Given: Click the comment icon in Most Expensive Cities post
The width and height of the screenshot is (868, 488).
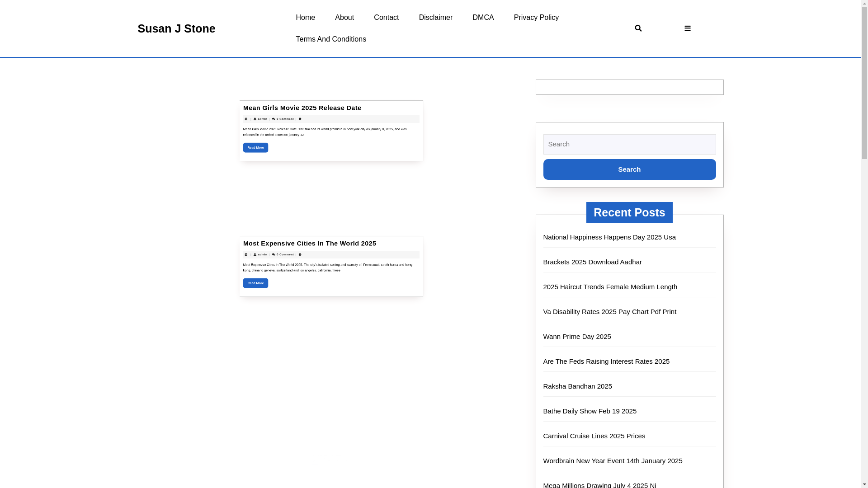Looking at the screenshot, I should coord(274,254).
